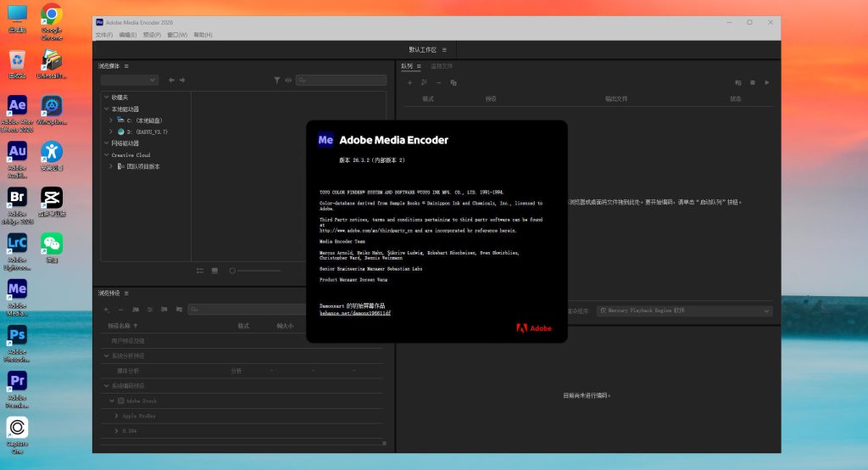Click the Adobe logo in About dialog
The image size is (868, 470).
534,328
